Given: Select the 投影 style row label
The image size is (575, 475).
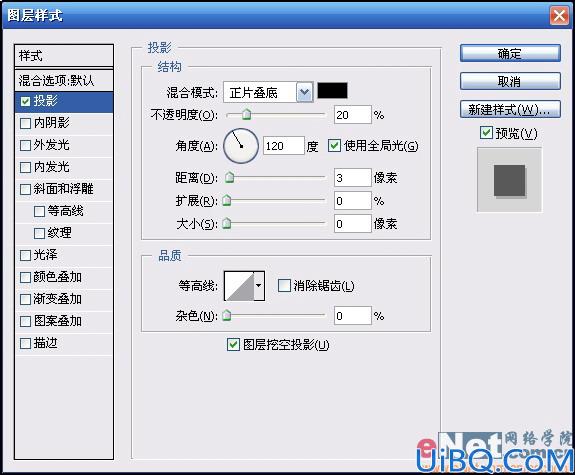Looking at the screenshot, I should click(x=45, y=101).
